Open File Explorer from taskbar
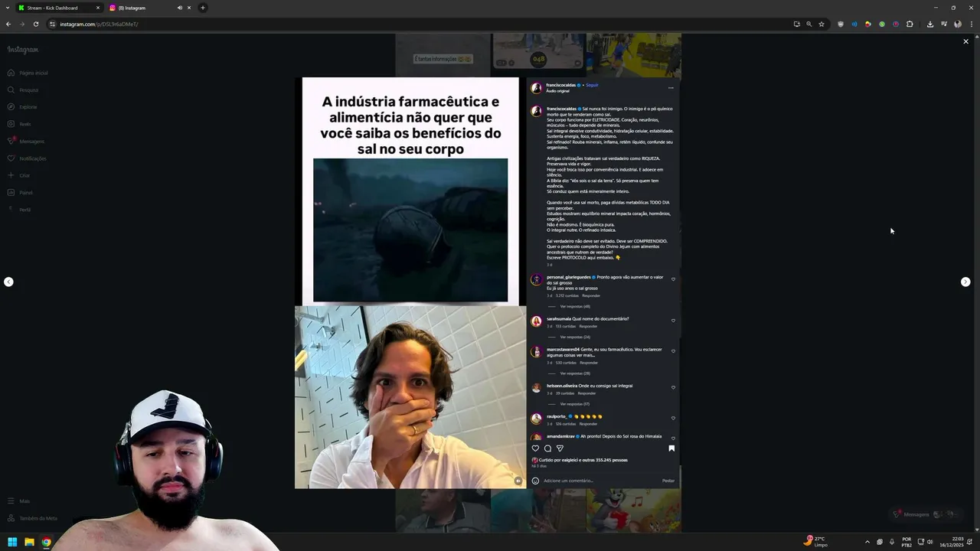This screenshot has width=980, height=551. pos(29,542)
